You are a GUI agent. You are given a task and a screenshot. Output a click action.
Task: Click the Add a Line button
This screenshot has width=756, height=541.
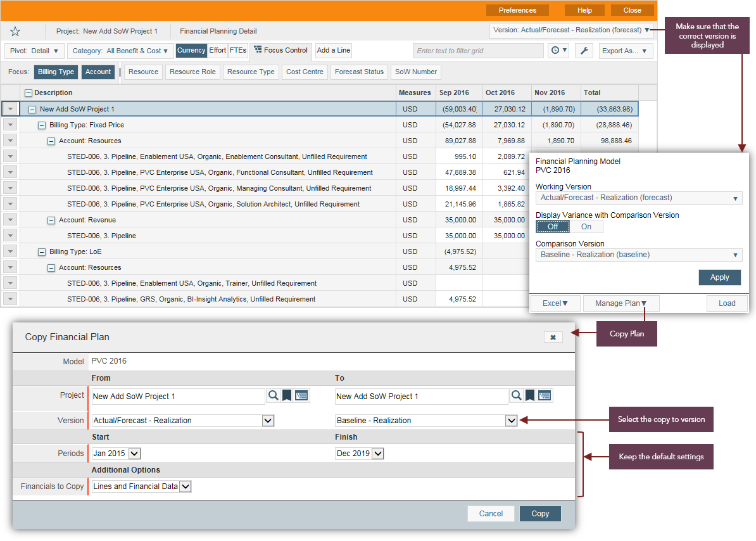tap(334, 50)
